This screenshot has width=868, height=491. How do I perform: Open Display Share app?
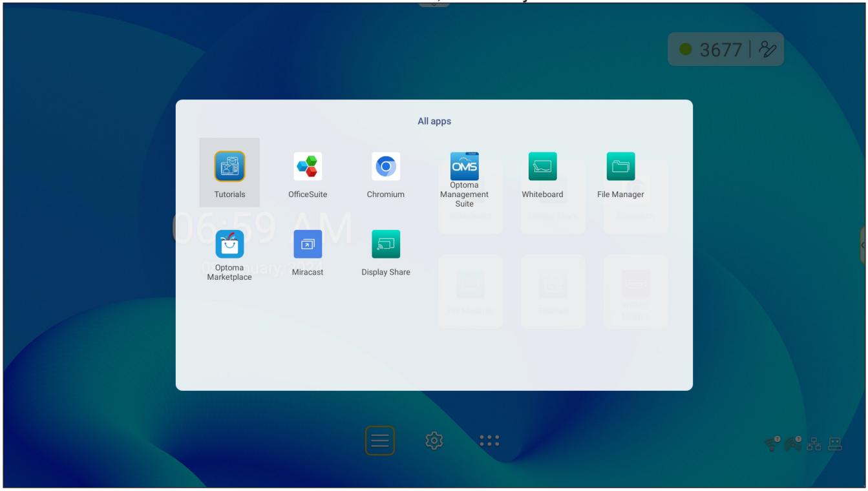tap(386, 251)
